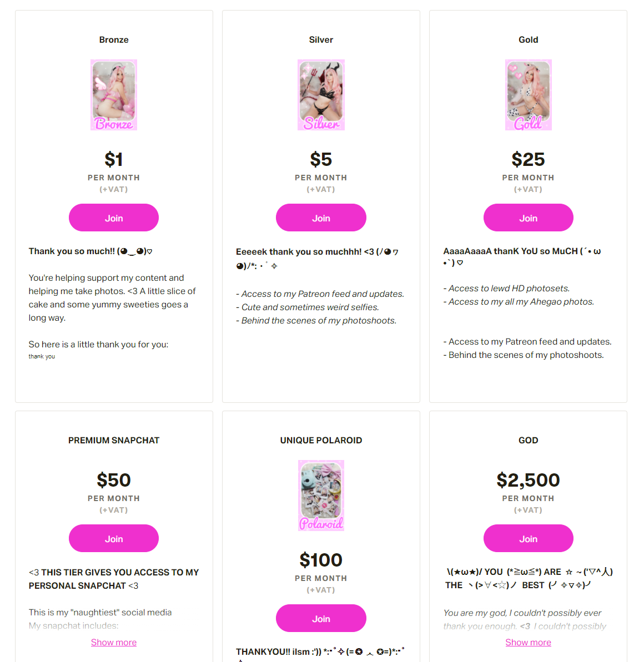The height and width of the screenshot is (662, 644).
Task: Select the PREMIUM SNAPCHAT tier heading
Action: tap(114, 441)
